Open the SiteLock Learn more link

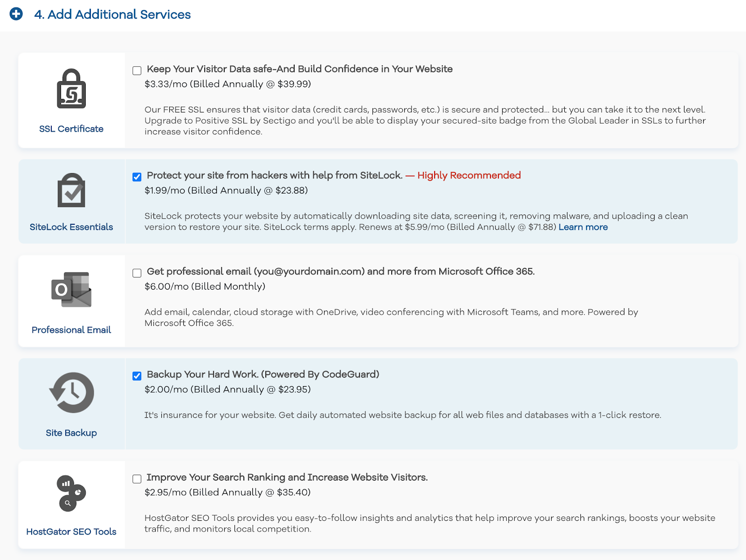click(583, 227)
